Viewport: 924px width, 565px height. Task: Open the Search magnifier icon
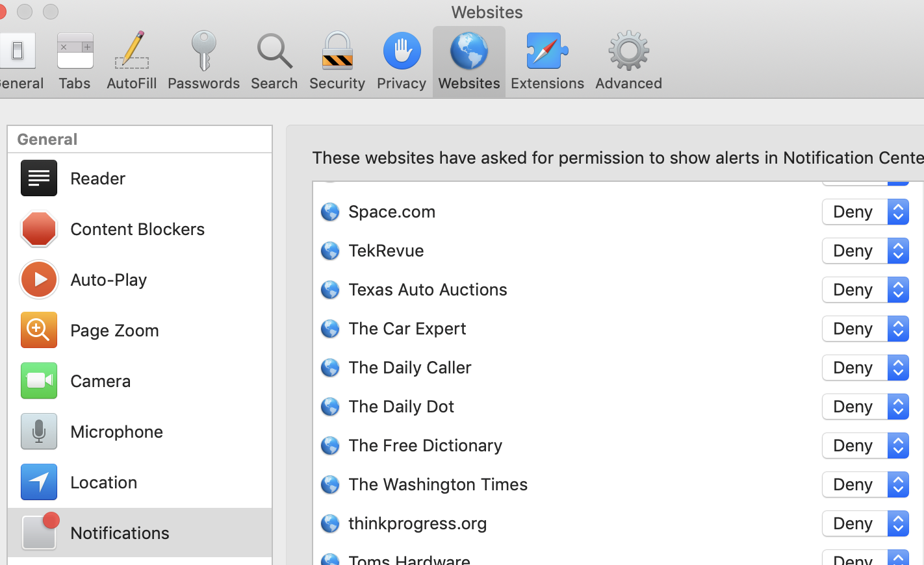[274, 51]
